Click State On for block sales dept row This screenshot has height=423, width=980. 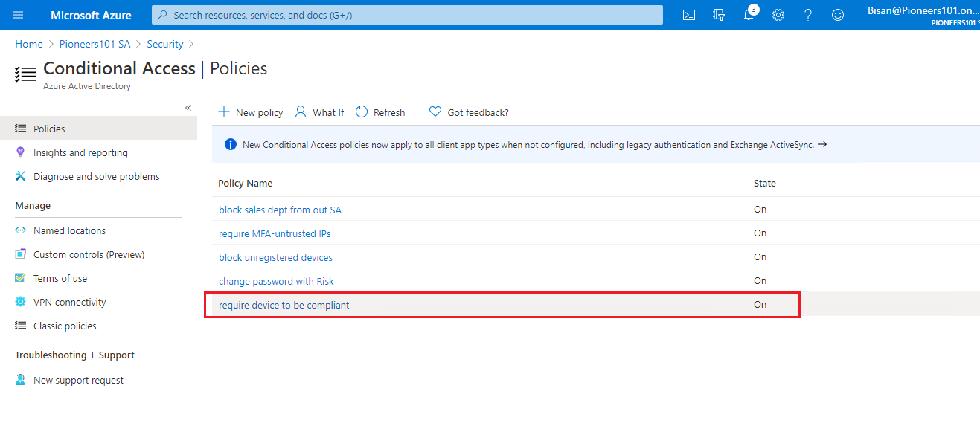[x=760, y=209]
